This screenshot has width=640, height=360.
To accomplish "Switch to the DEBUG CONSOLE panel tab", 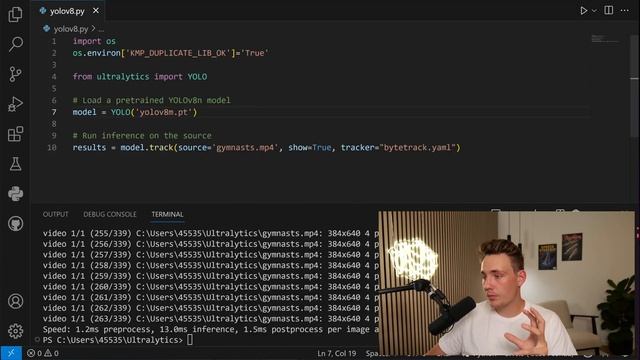I will [110, 214].
